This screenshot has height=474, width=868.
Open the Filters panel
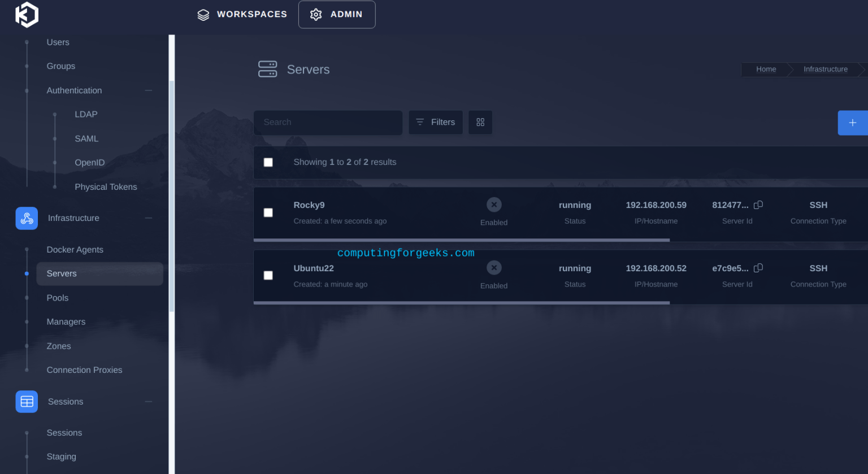[x=435, y=122]
